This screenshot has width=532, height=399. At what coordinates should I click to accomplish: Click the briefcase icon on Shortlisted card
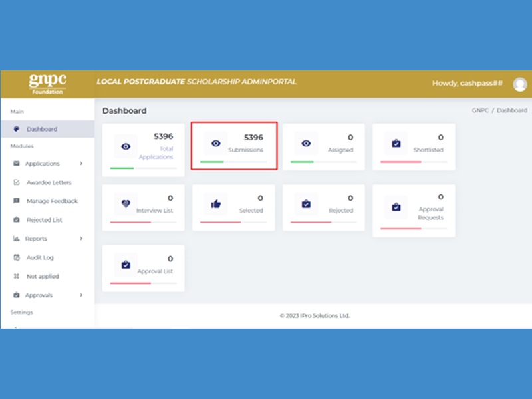[x=396, y=143]
